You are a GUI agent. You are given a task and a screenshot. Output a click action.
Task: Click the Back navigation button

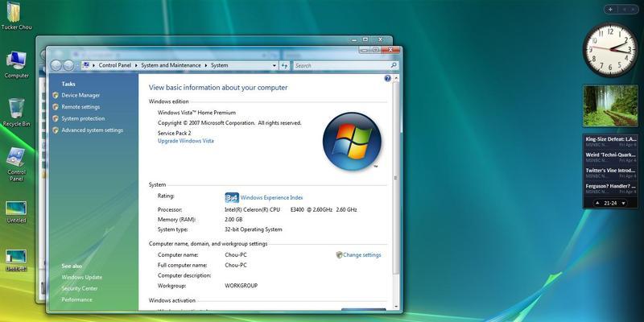click(56, 65)
